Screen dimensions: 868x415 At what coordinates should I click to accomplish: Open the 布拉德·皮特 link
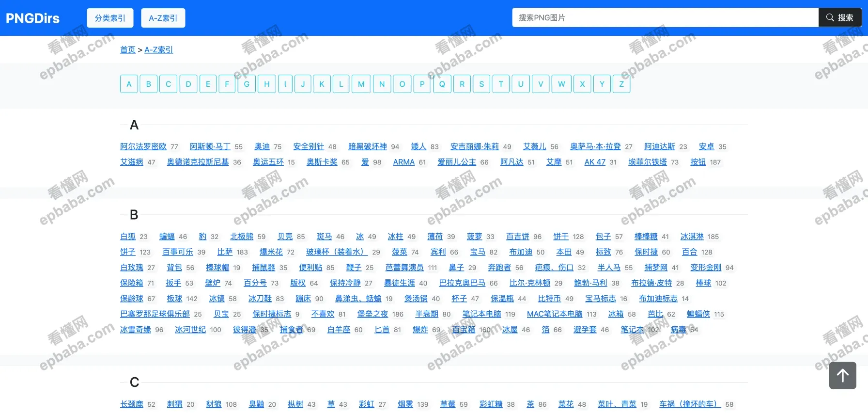tap(651, 283)
